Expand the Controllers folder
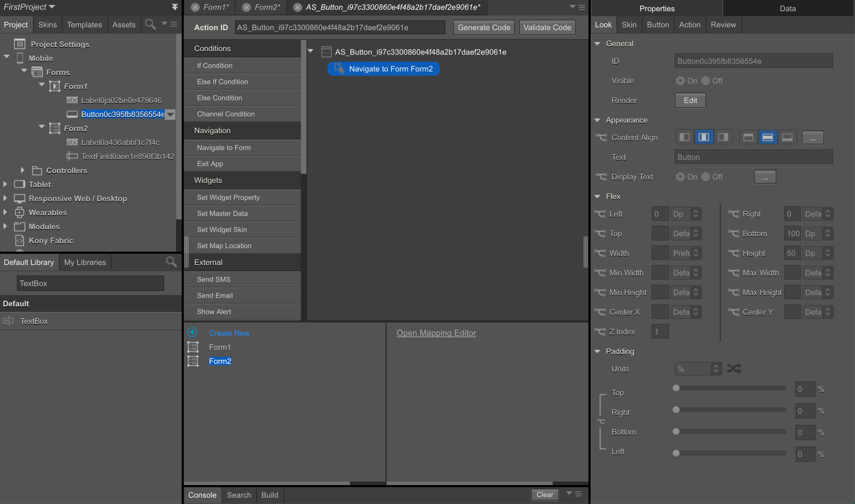The image size is (855, 504). pyautogui.click(x=22, y=170)
